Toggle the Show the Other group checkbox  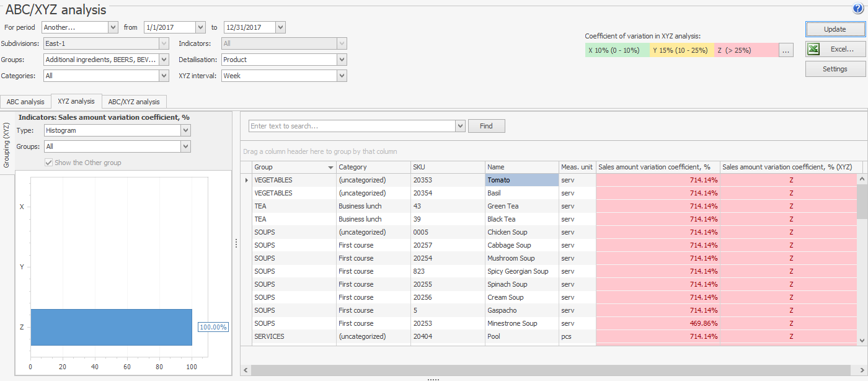(49, 163)
